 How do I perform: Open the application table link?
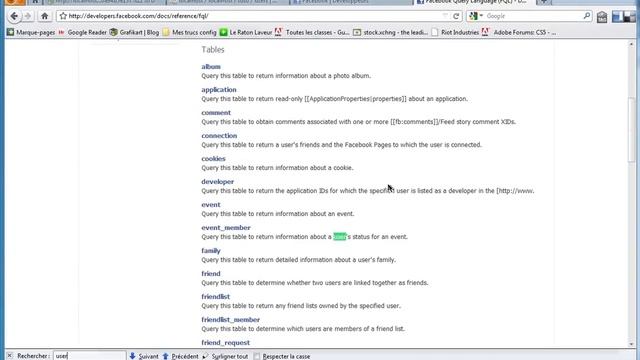(219, 89)
